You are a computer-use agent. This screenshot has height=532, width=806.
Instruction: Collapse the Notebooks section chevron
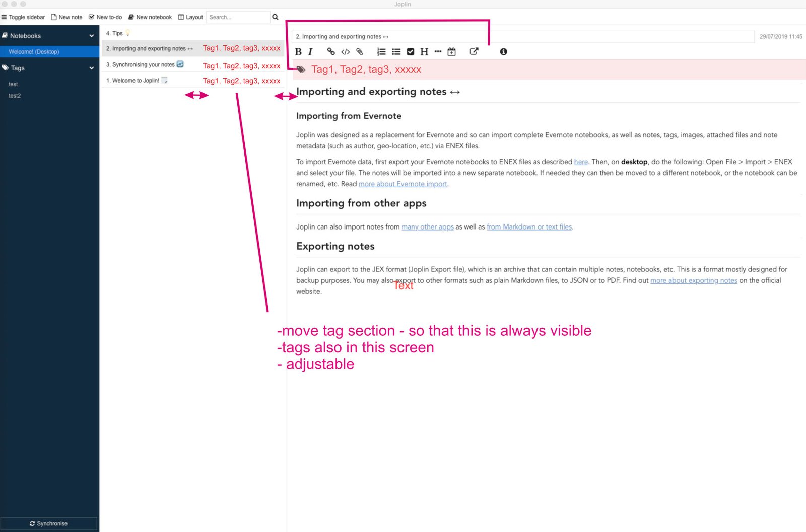tap(92, 36)
